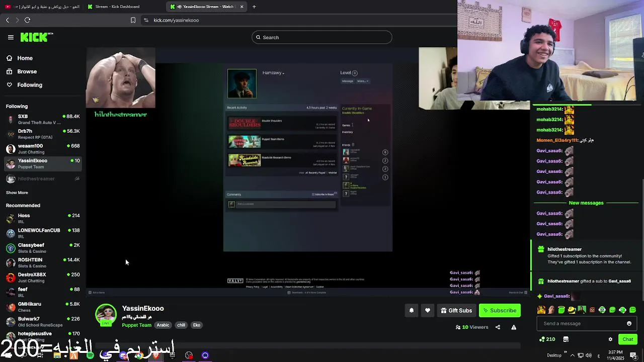The height and width of the screenshot is (362, 644).
Task: Open Drb7h channel in Following list
Action: [43, 134]
